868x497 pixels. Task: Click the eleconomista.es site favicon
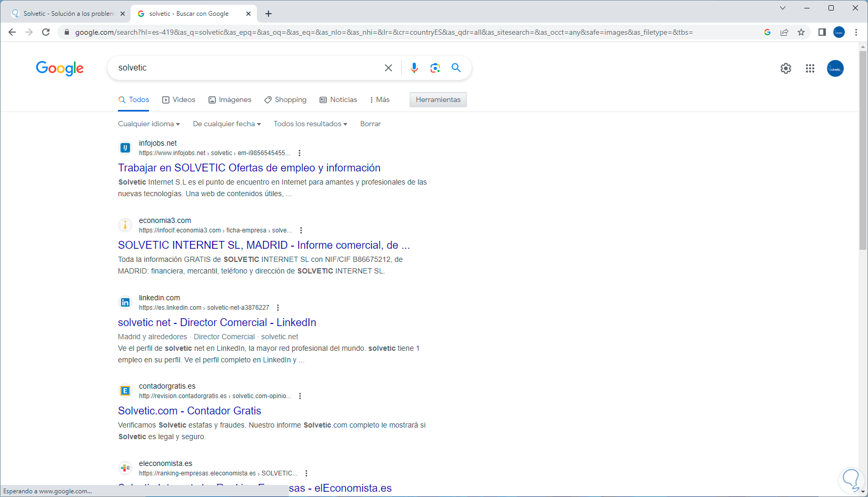pyautogui.click(x=125, y=468)
